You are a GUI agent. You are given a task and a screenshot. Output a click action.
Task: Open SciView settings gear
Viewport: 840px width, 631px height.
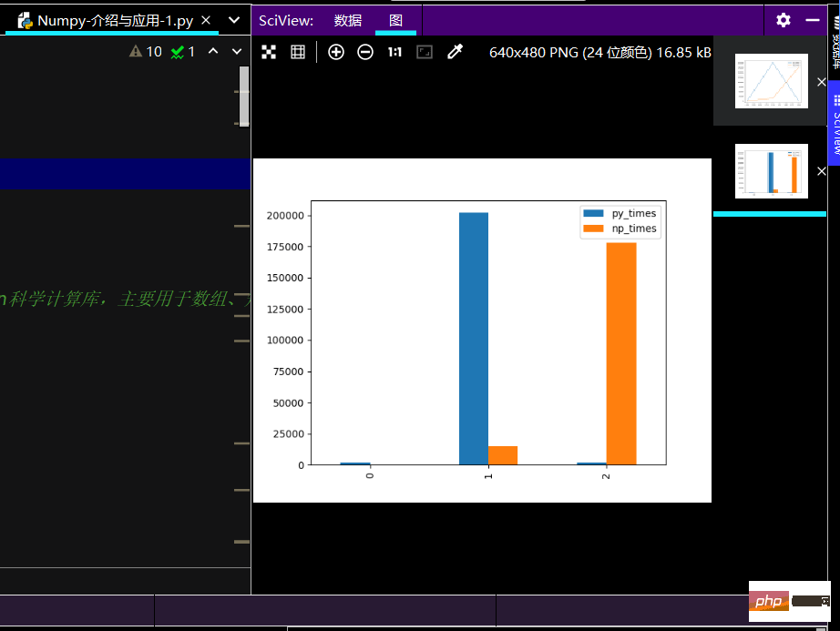784,20
